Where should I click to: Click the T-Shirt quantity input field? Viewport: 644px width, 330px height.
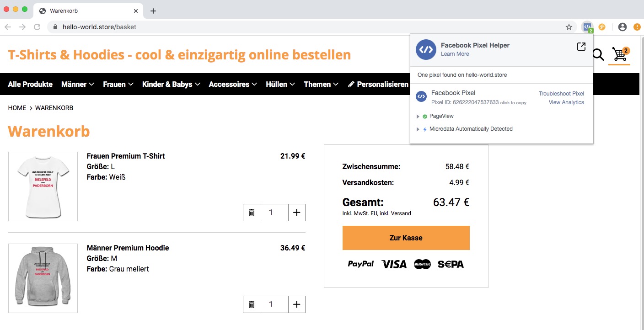pos(274,213)
